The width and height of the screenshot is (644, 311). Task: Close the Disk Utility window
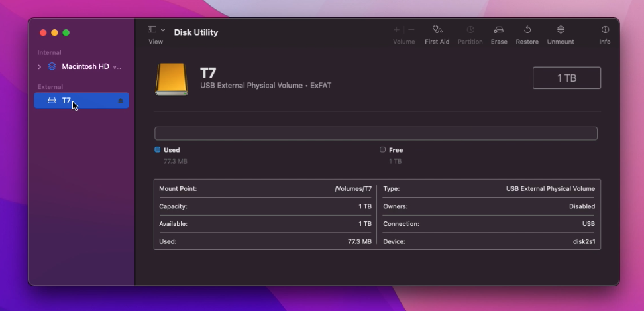[x=43, y=33]
